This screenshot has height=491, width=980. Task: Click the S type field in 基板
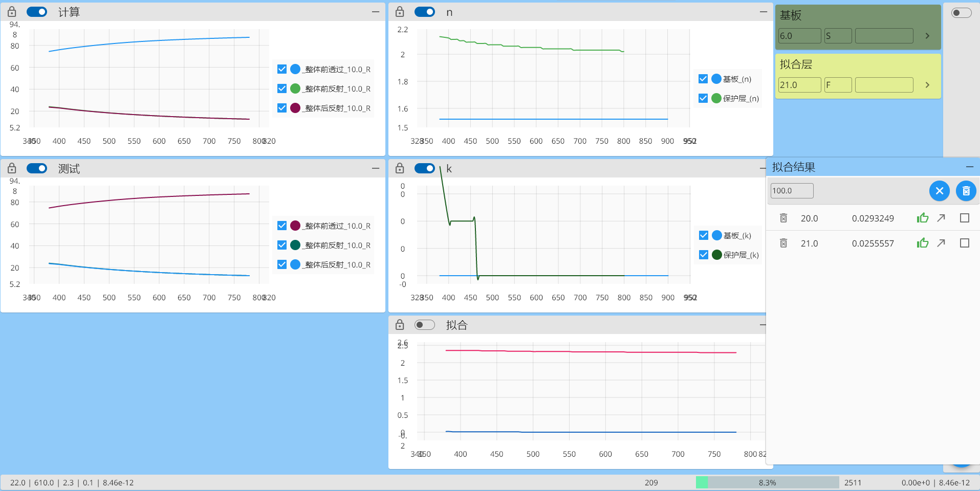[838, 36]
